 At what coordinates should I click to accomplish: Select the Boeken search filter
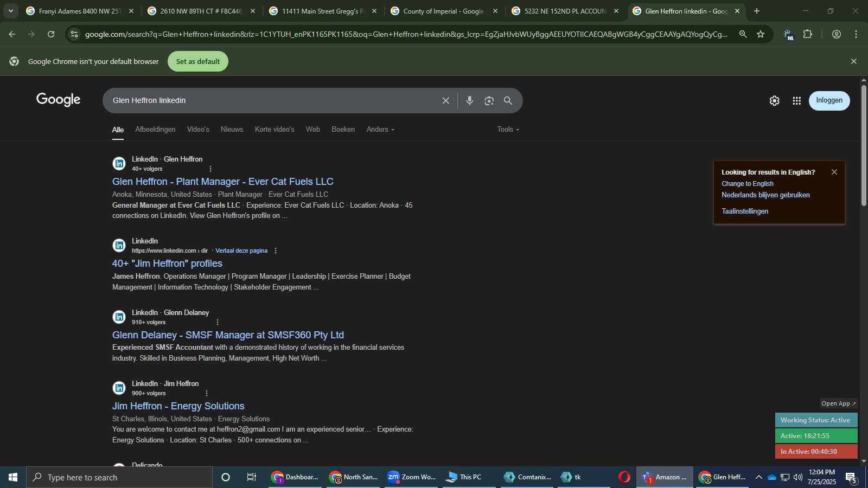343,130
